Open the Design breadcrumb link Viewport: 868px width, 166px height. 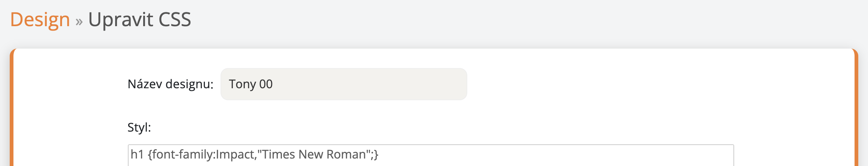(40, 19)
